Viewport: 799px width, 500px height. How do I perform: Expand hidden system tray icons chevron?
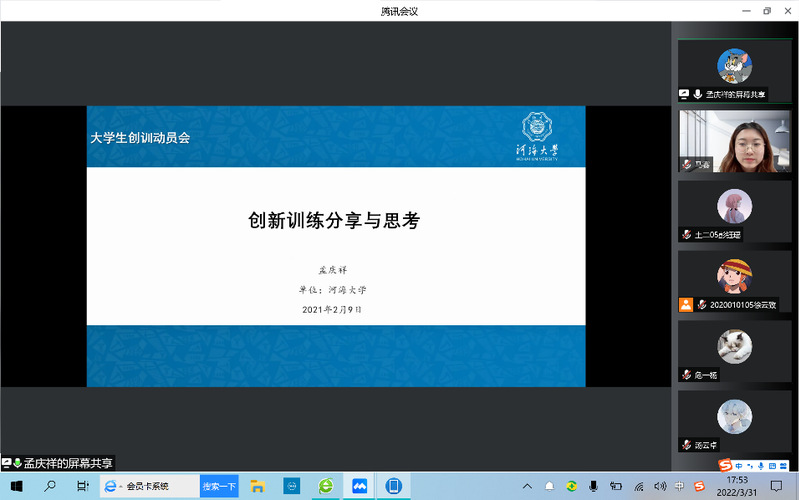click(528, 486)
